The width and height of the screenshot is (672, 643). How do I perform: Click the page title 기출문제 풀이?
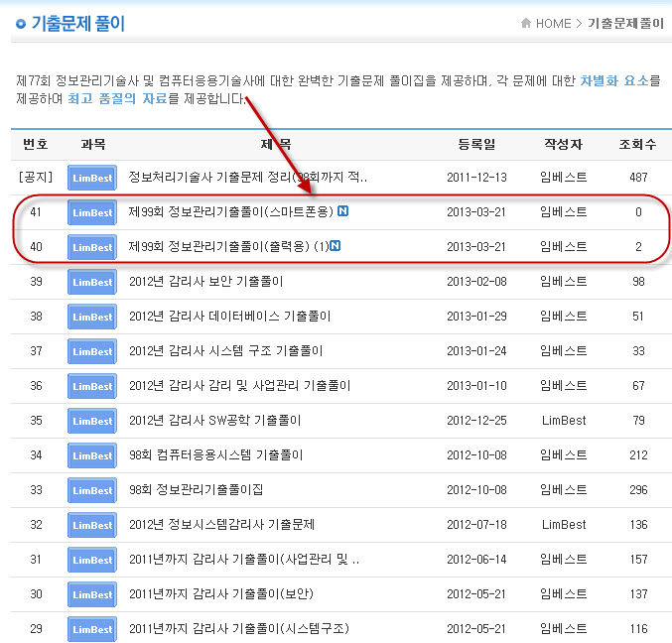(x=78, y=23)
